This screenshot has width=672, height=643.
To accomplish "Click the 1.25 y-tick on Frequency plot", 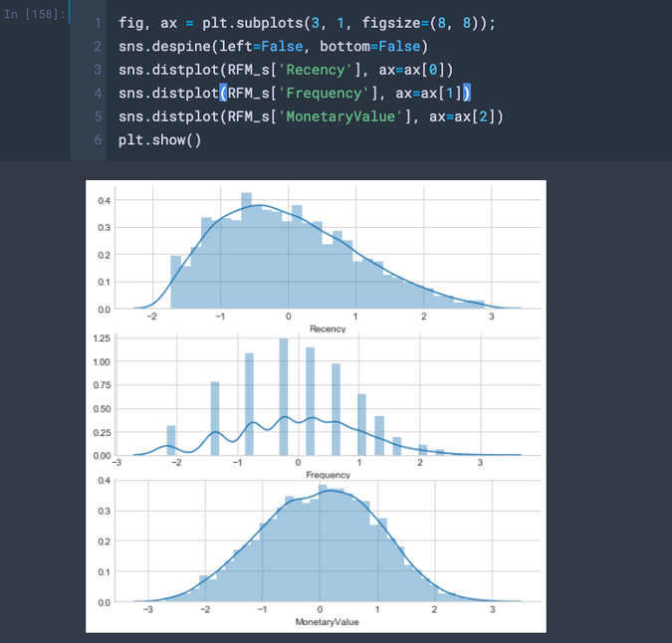I will click(102, 338).
